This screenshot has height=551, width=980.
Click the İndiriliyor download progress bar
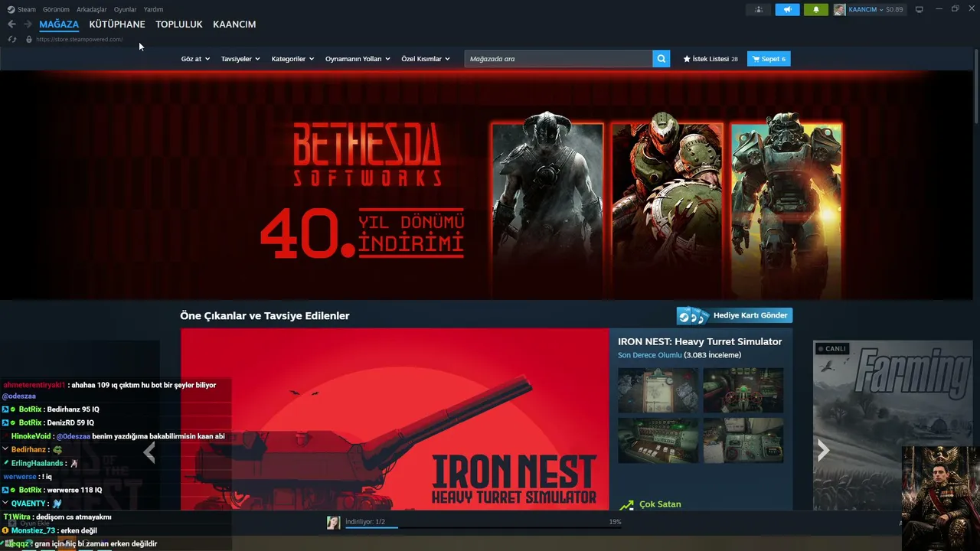point(483,527)
